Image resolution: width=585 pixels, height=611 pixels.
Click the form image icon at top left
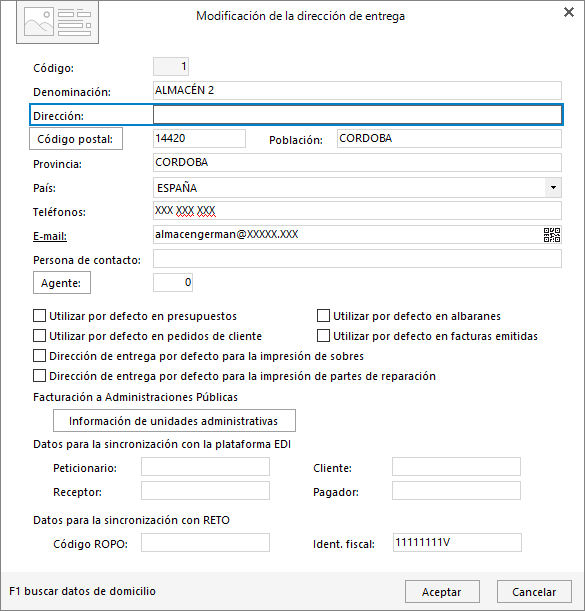click(x=57, y=23)
